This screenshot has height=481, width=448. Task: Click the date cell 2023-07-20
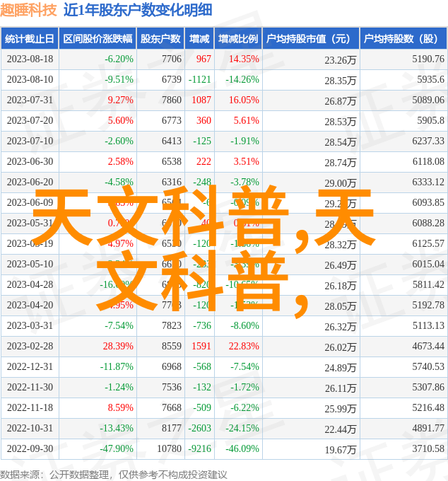[30, 120]
